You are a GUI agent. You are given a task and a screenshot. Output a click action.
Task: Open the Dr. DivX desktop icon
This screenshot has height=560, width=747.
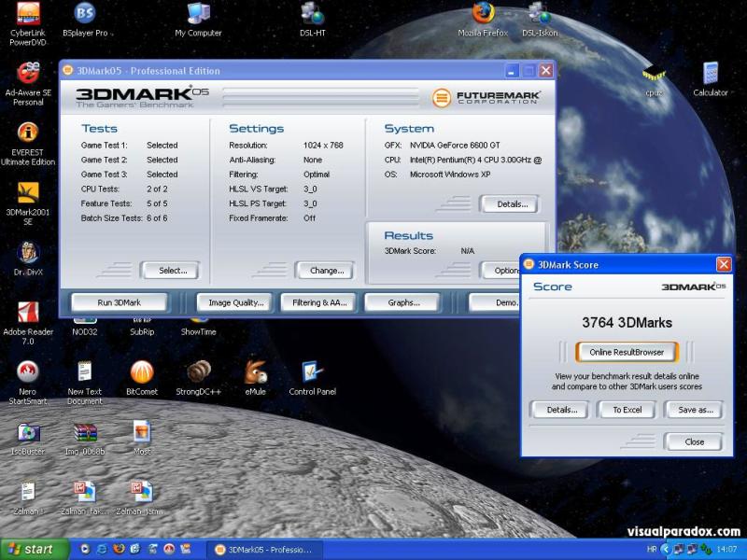[28, 253]
